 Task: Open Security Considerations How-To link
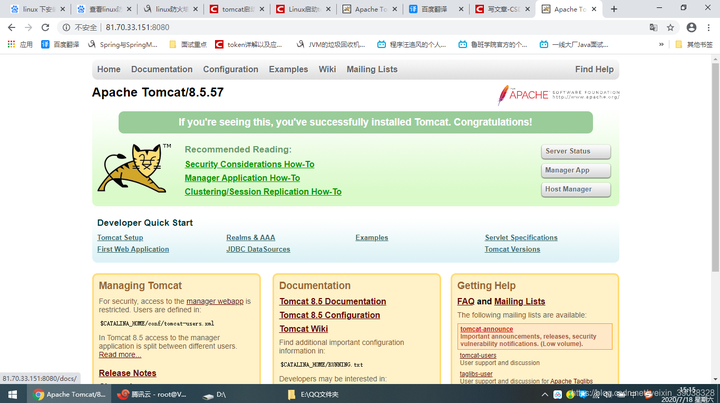click(249, 164)
